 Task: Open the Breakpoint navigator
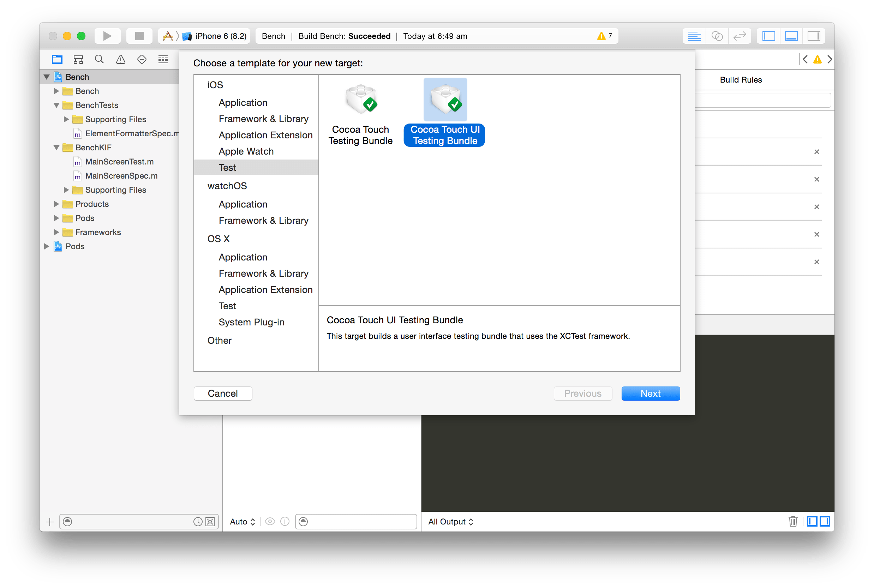tap(142, 59)
